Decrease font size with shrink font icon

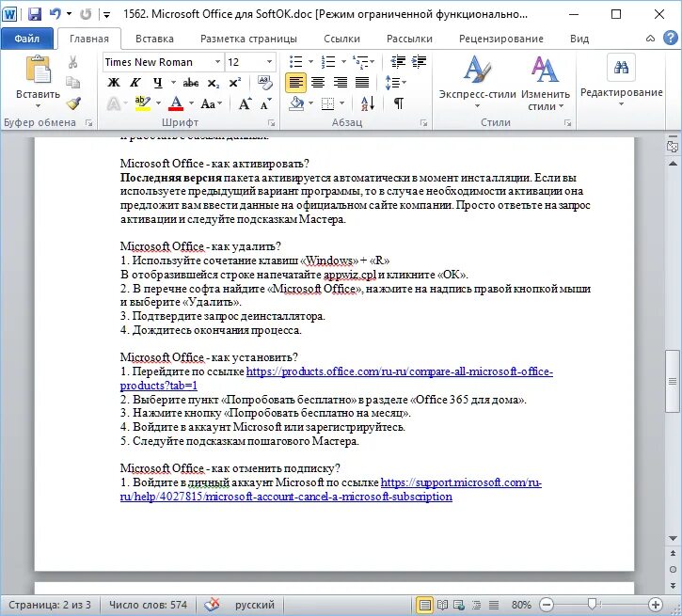pos(265,103)
